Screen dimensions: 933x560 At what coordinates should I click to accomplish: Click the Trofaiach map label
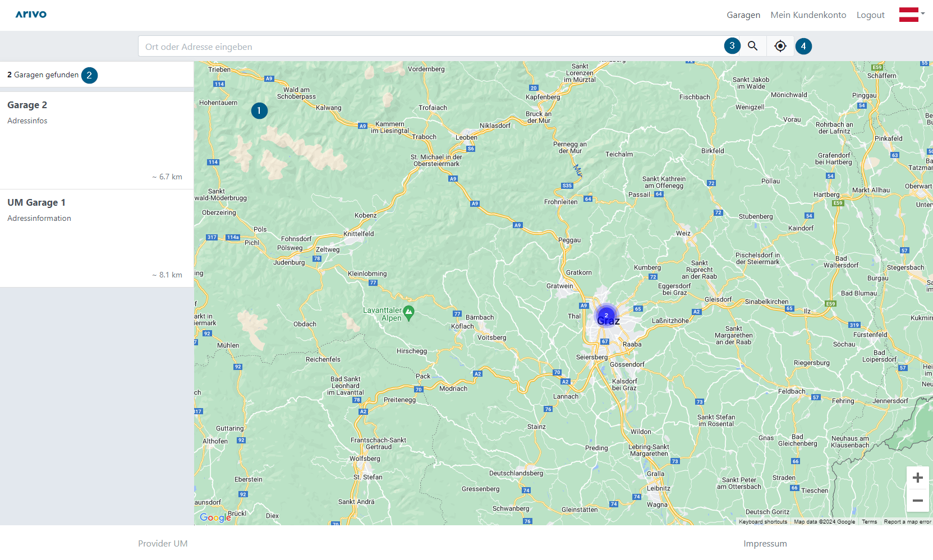(433, 108)
